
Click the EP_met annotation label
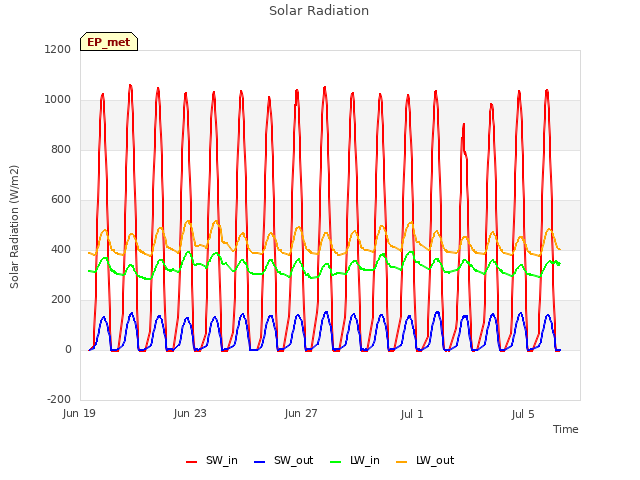(109, 42)
